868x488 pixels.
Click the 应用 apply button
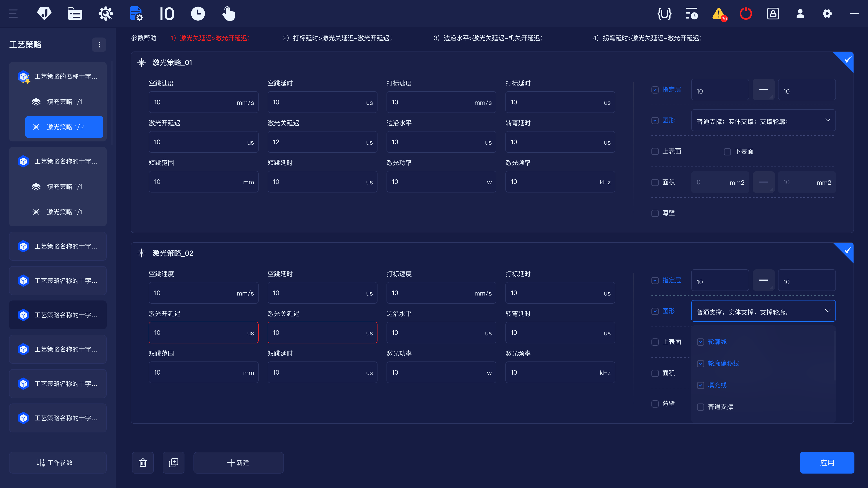(827, 462)
